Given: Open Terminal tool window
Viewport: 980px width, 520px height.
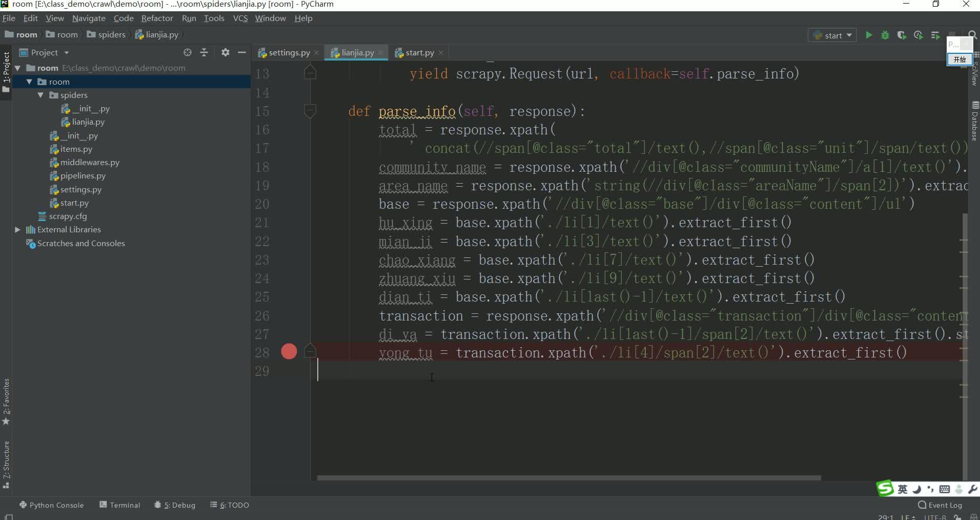Looking at the screenshot, I should click(120, 505).
